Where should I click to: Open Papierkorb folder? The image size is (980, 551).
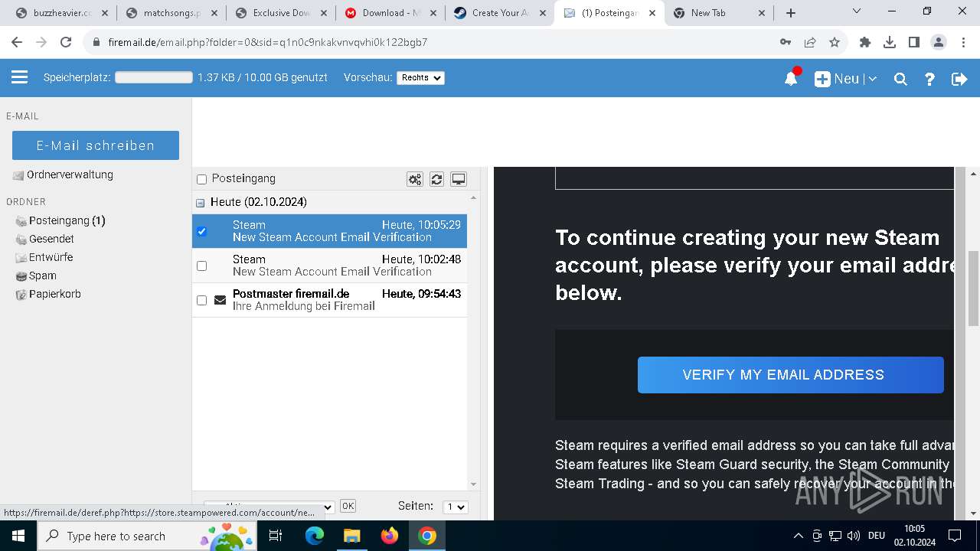point(54,294)
